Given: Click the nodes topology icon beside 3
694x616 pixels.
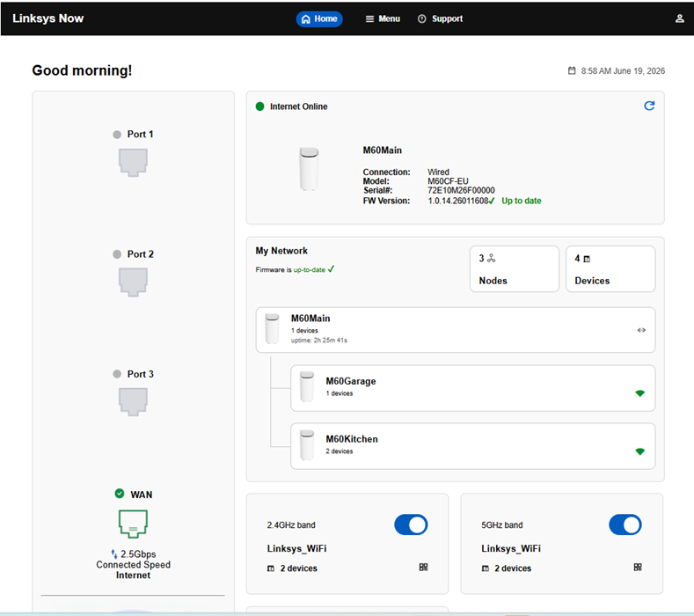Looking at the screenshot, I should tap(492, 258).
